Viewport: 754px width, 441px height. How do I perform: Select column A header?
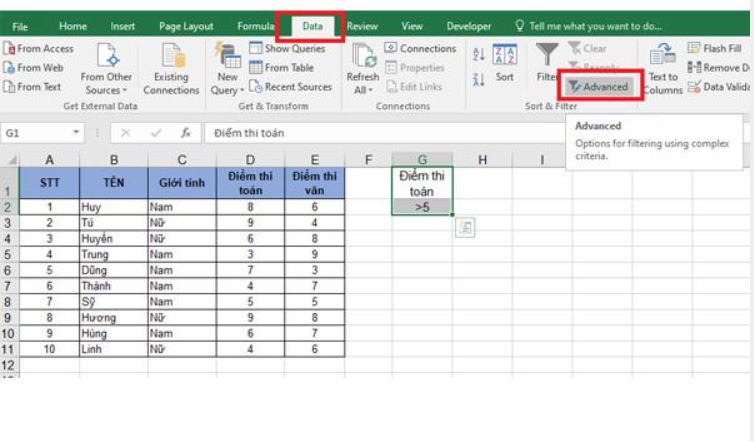tap(49, 160)
